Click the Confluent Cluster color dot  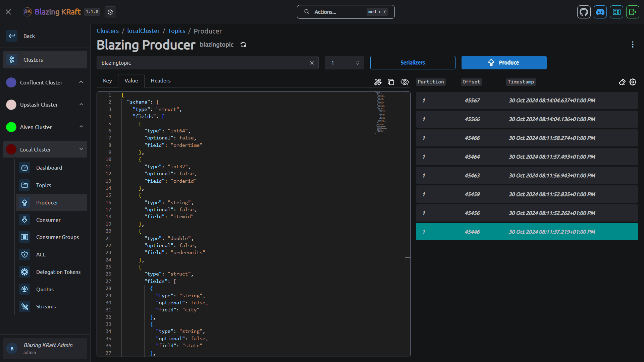[x=11, y=82]
